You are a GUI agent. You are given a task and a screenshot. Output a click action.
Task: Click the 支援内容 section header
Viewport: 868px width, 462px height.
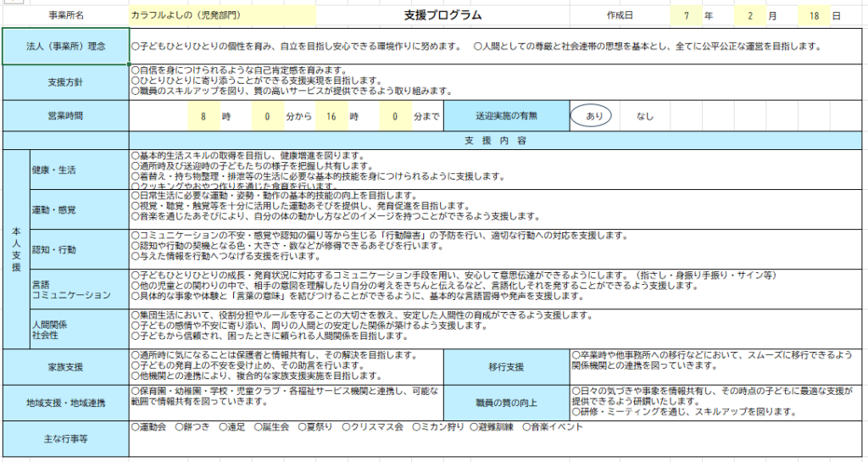click(x=495, y=141)
